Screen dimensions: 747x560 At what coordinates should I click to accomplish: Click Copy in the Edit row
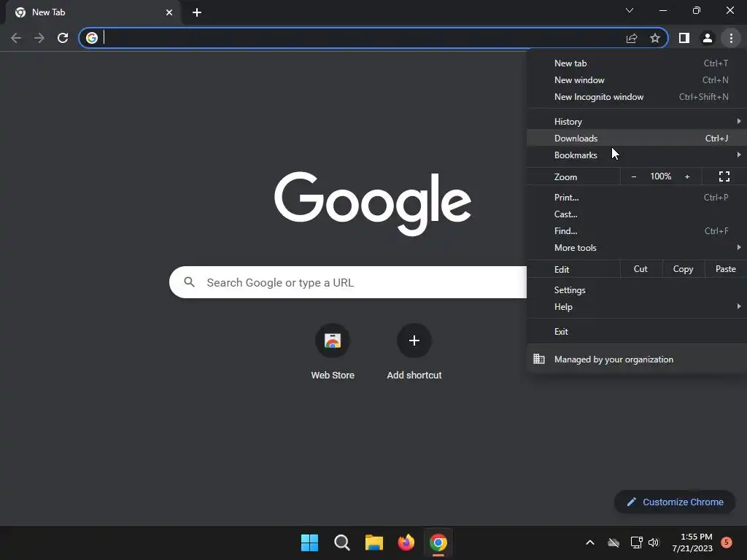pos(683,269)
